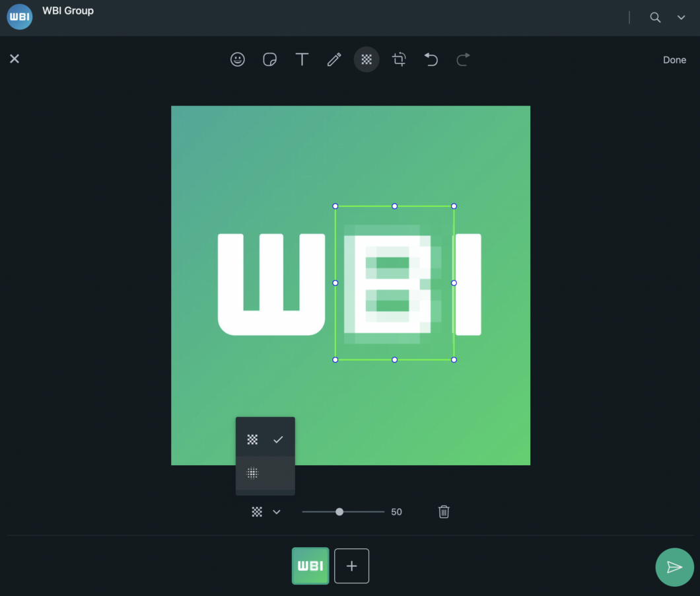The width and height of the screenshot is (700, 596).
Task: Toggle the pixelate blur tool in toolbar
Action: (367, 59)
